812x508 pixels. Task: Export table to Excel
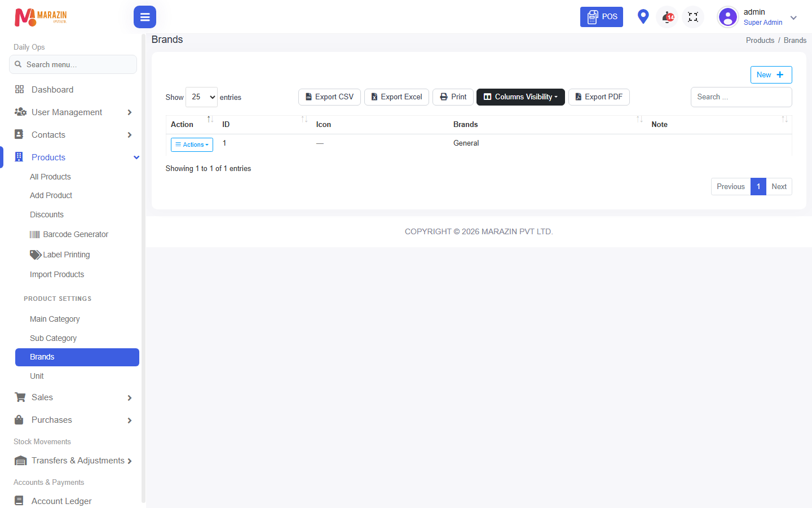click(x=396, y=97)
